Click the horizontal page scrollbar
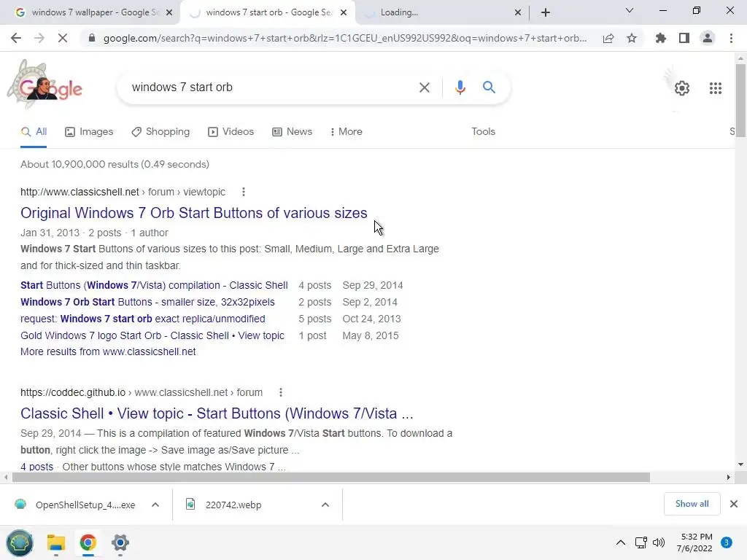 [x=330, y=477]
